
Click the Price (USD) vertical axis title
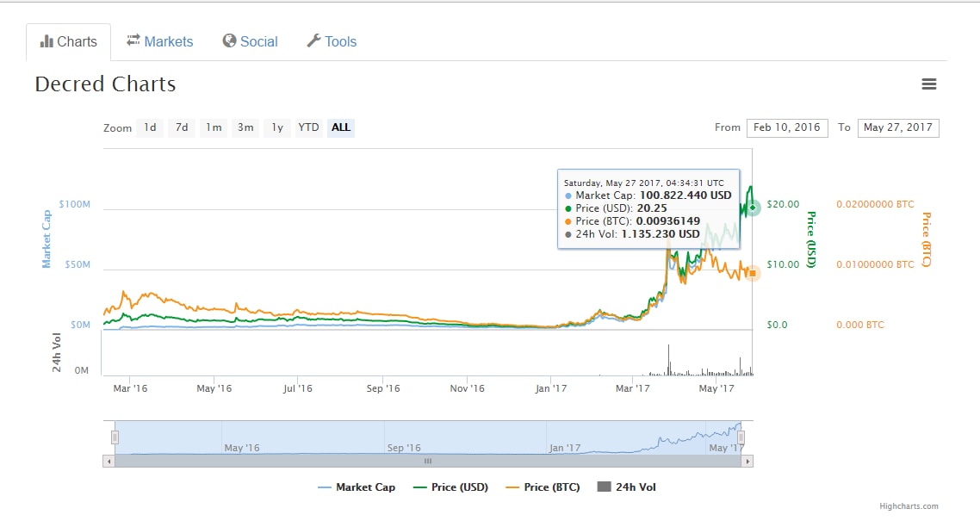[810, 239]
